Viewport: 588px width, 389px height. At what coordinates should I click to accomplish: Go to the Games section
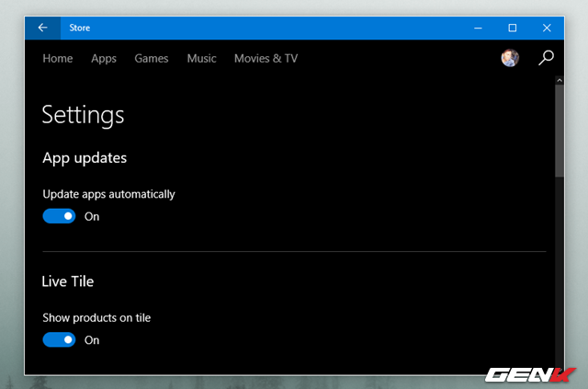coord(152,59)
